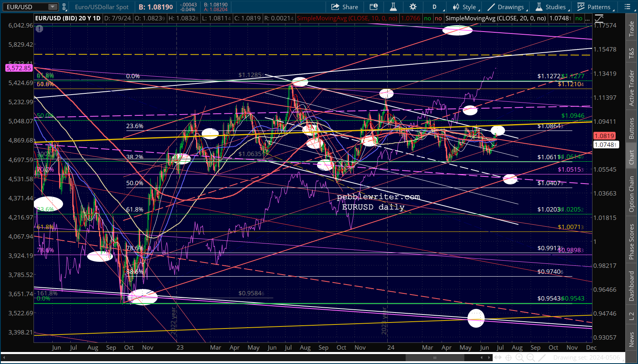Viewport: 638px width, 364px height.
Task: Open the Studies menu
Action: tap(551, 7)
